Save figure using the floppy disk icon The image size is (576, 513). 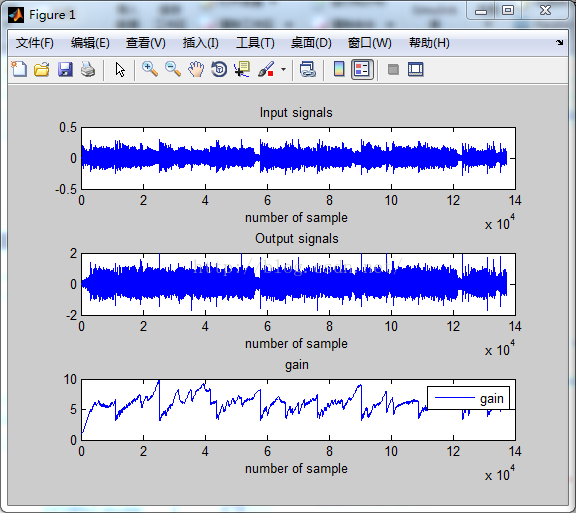65,69
